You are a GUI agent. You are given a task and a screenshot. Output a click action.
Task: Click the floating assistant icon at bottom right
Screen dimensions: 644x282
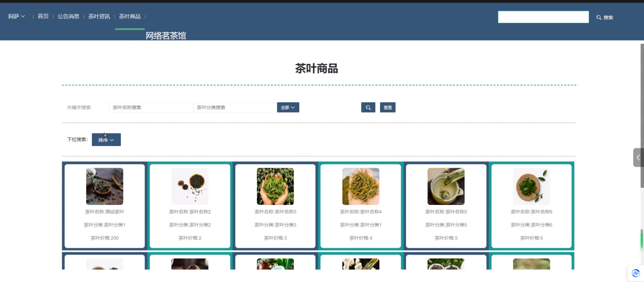click(x=636, y=273)
